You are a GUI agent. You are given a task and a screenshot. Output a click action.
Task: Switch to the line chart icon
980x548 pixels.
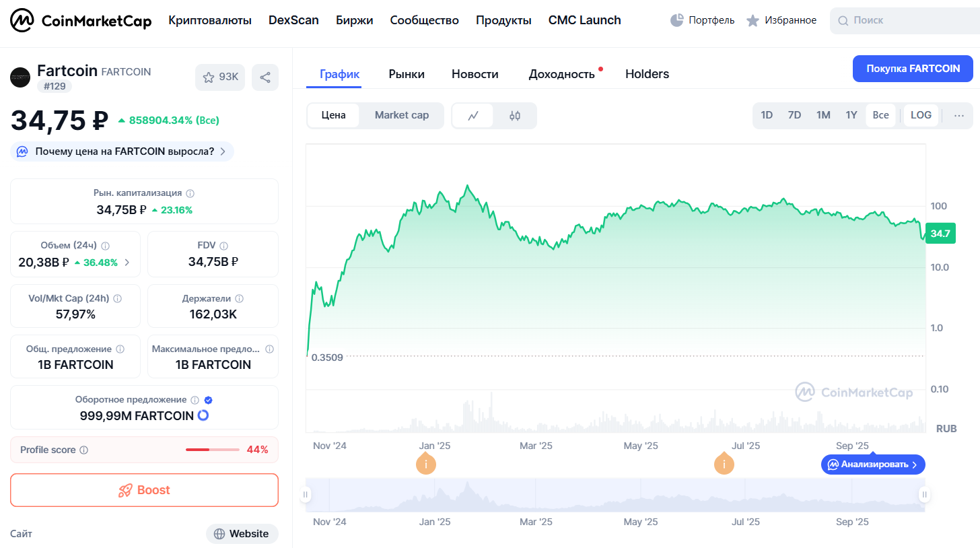click(473, 115)
